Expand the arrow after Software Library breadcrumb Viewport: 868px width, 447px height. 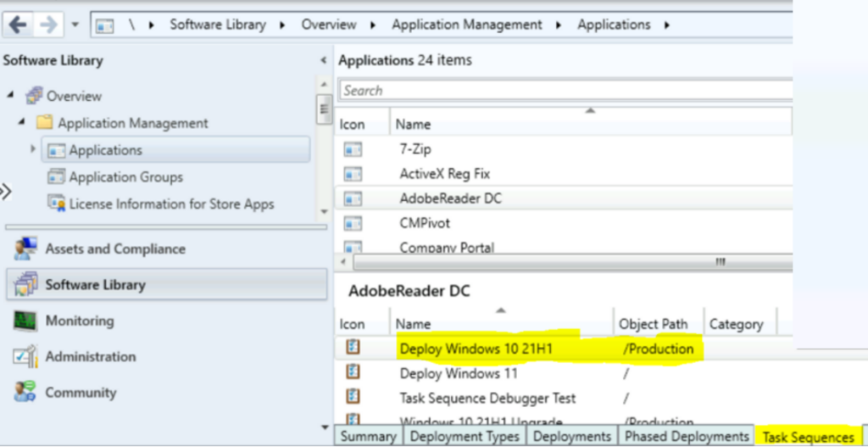(x=282, y=25)
